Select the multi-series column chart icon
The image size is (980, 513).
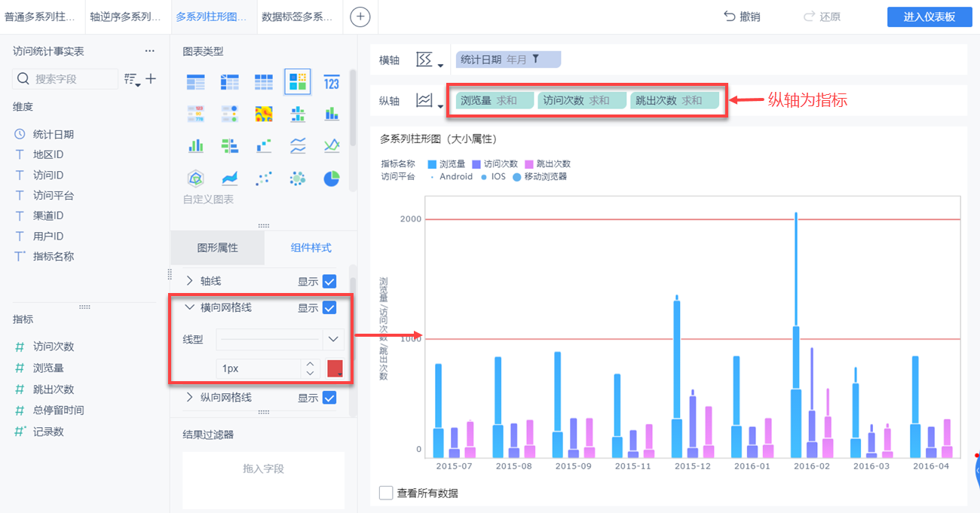coord(196,145)
